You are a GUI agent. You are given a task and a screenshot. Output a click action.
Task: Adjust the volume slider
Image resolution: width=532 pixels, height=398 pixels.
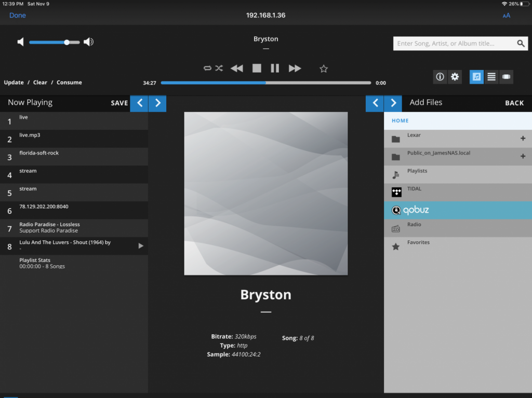54,43
